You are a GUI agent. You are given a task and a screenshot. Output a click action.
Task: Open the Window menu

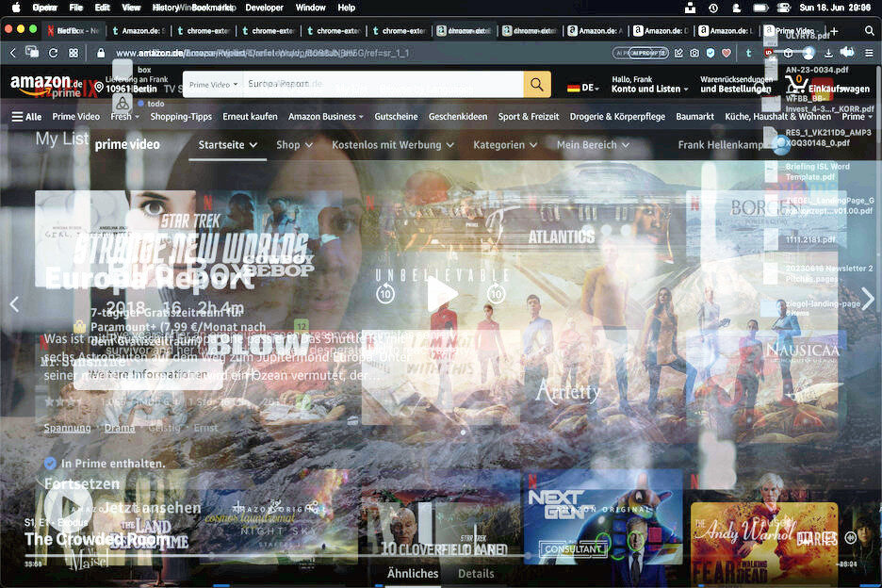311,8
